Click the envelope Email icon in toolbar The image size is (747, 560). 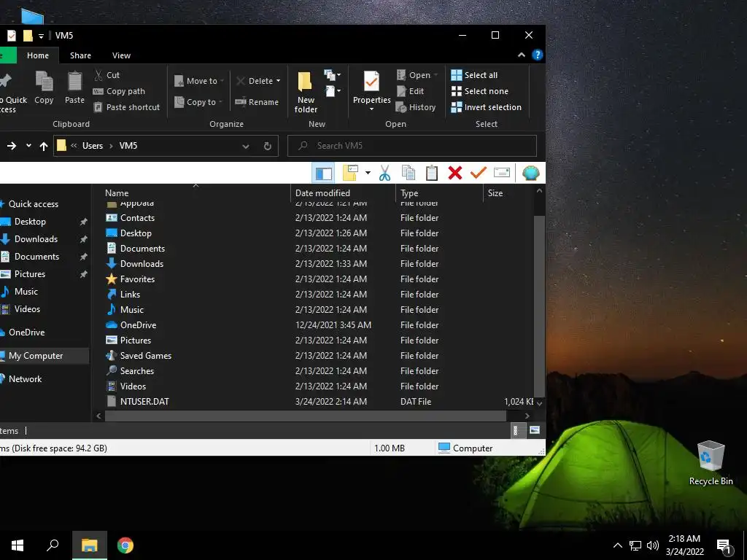(x=502, y=172)
